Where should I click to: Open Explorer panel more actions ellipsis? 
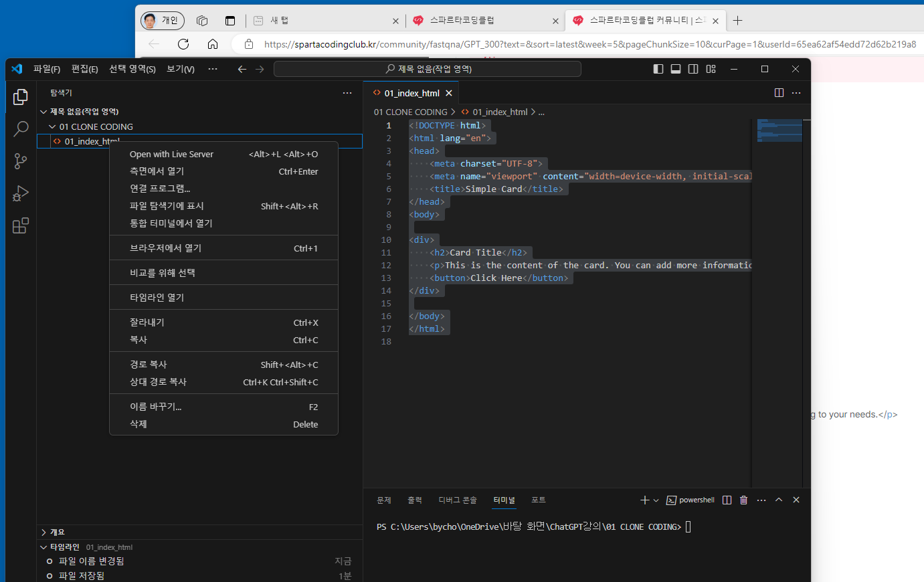point(347,93)
